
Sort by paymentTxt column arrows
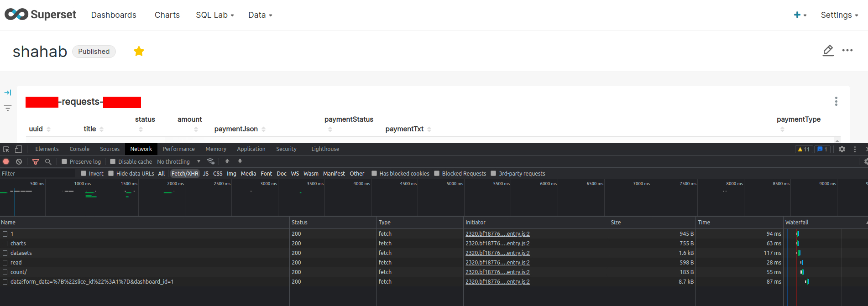click(429, 129)
